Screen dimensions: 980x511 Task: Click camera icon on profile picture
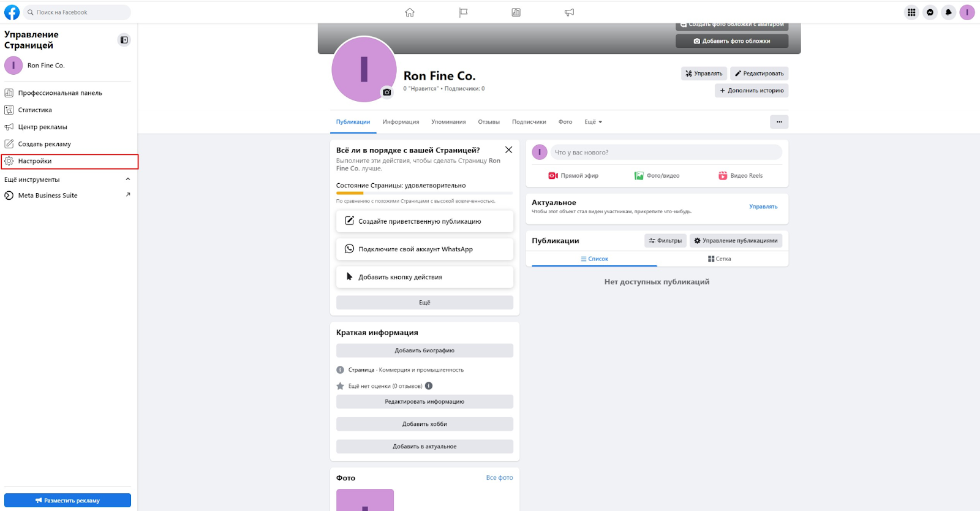click(386, 93)
